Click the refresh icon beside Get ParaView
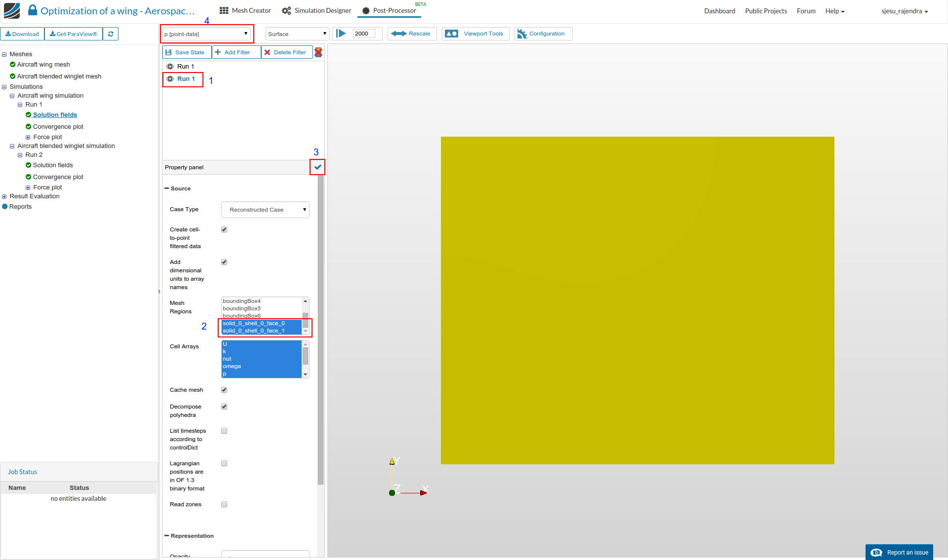Viewport: 948px width, 560px height. [111, 34]
